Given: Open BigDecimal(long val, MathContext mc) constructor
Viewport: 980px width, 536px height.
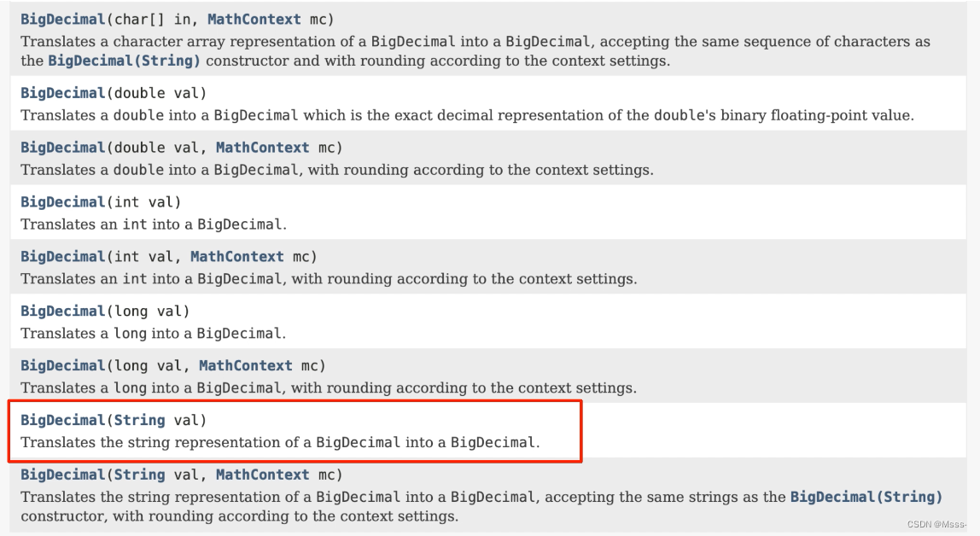Looking at the screenshot, I should pos(63,365).
